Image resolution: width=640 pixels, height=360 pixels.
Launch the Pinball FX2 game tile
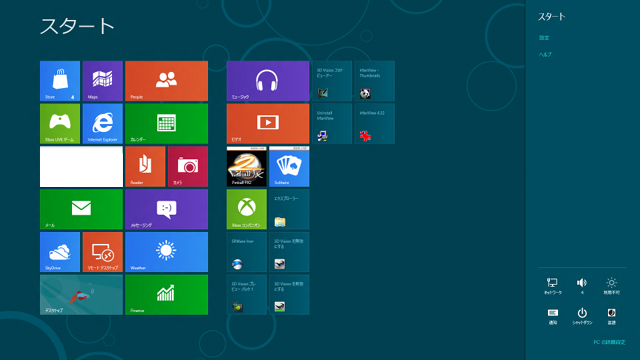tap(247, 167)
